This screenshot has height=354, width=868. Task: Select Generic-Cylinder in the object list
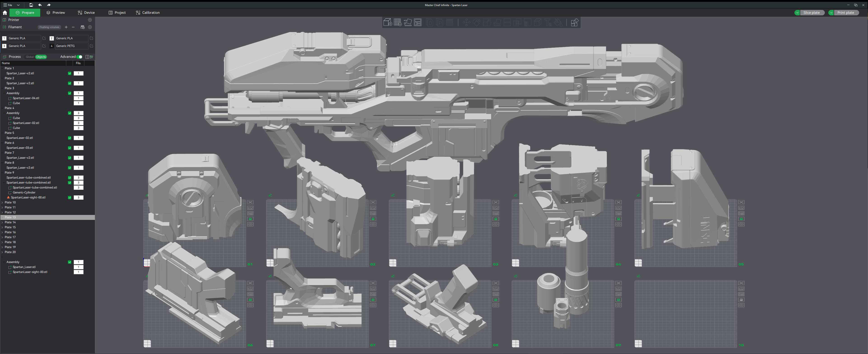[x=24, y=193]
